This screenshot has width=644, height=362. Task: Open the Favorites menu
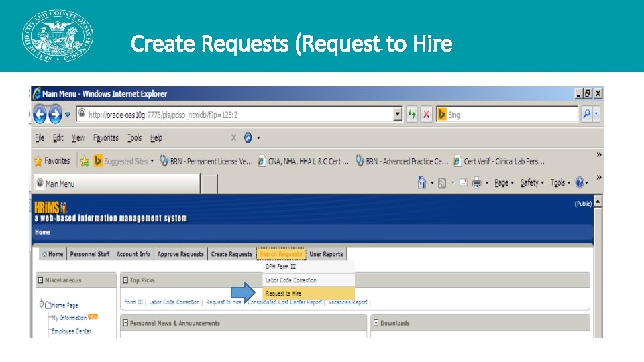point(105,138)
